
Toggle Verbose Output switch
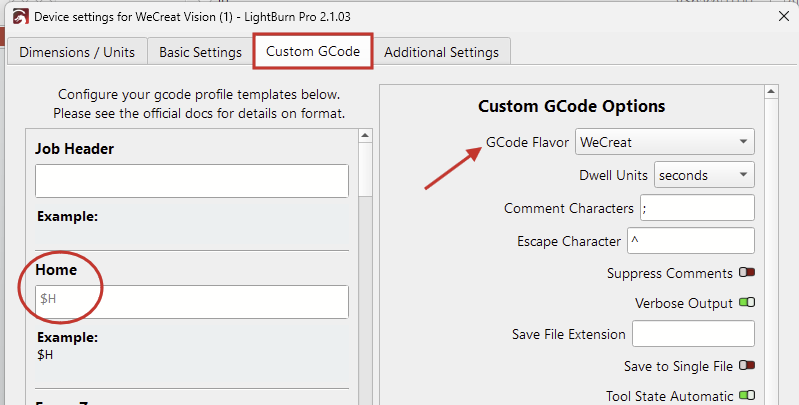[747, 303]
